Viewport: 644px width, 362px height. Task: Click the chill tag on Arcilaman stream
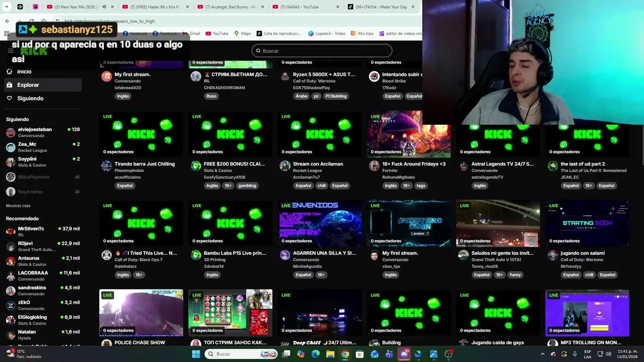(321, 186)
